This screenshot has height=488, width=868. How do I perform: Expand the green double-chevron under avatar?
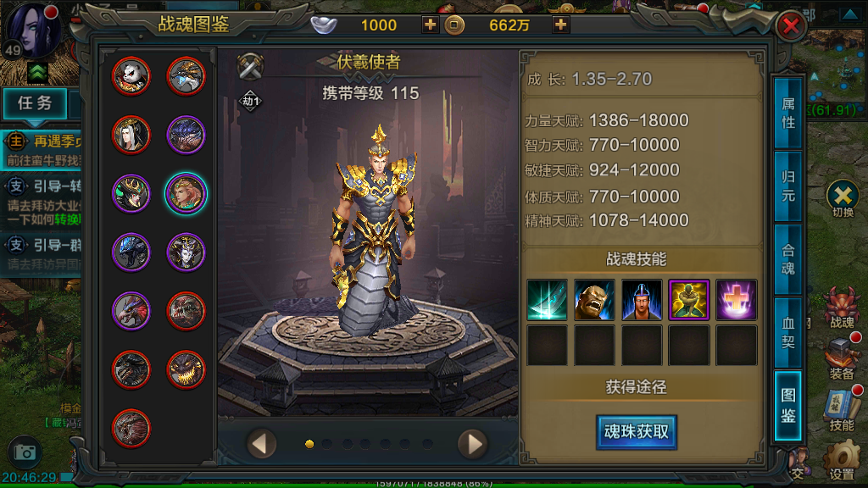click(37, 73)
